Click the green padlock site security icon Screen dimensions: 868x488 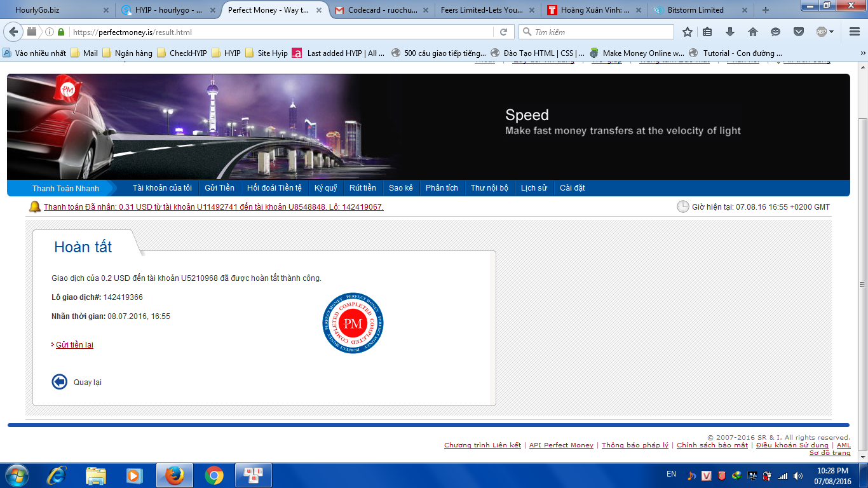[x=61, y=32]
